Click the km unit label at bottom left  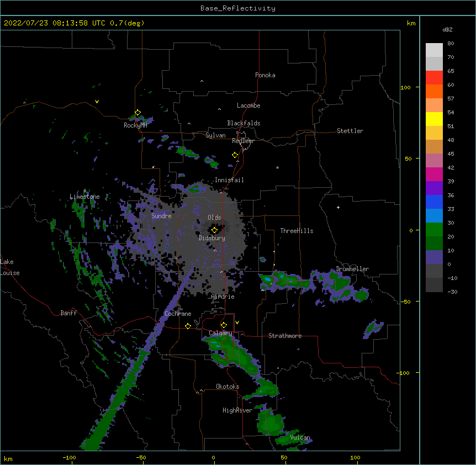(x=8, y=458)
